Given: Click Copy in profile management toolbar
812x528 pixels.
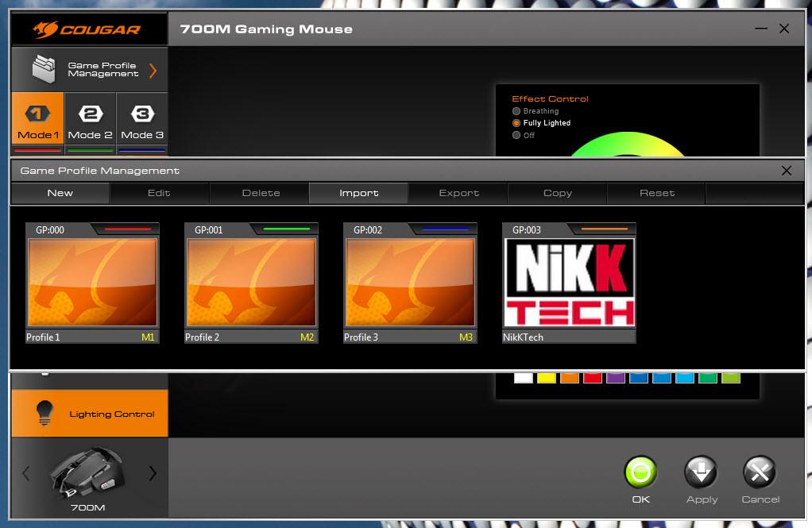Looking at the screenshot, I should (x=558, y=193).
